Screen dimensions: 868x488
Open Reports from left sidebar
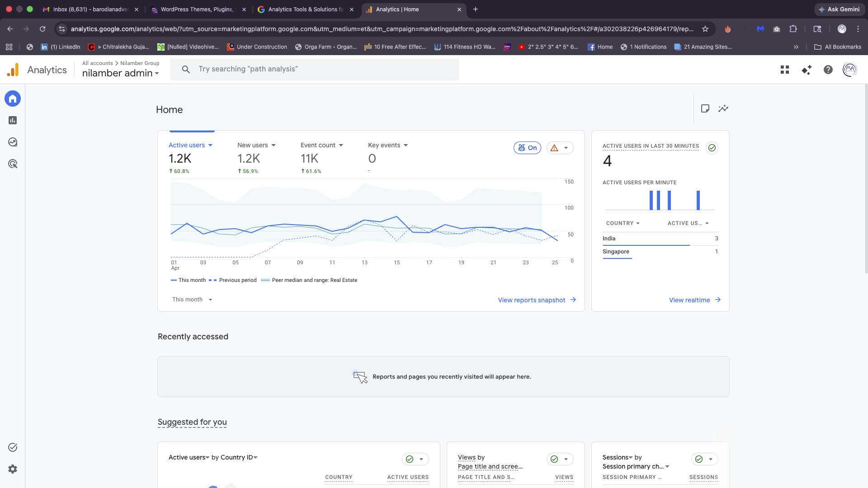(13, 120)
